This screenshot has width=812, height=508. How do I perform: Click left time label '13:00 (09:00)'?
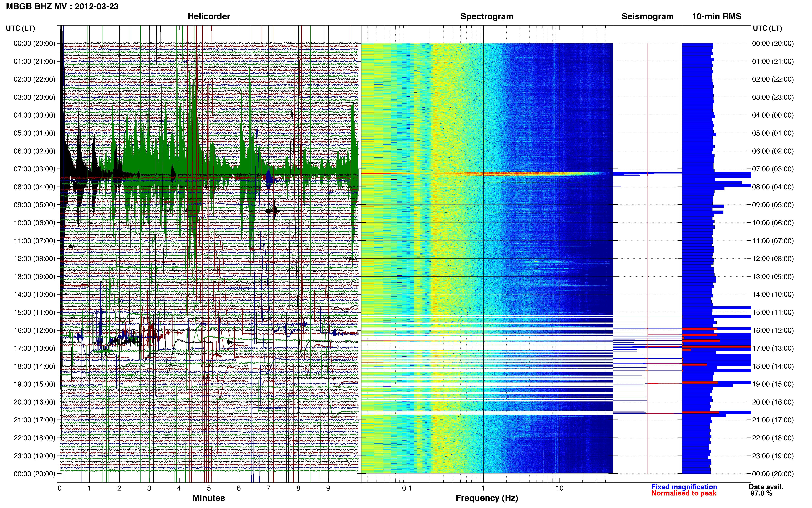pos(34,277)
